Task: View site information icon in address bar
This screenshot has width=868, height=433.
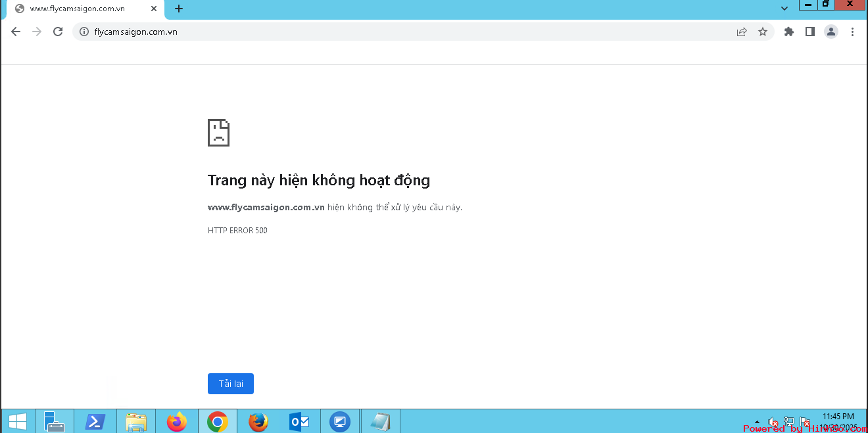Action: pos(84,32)
